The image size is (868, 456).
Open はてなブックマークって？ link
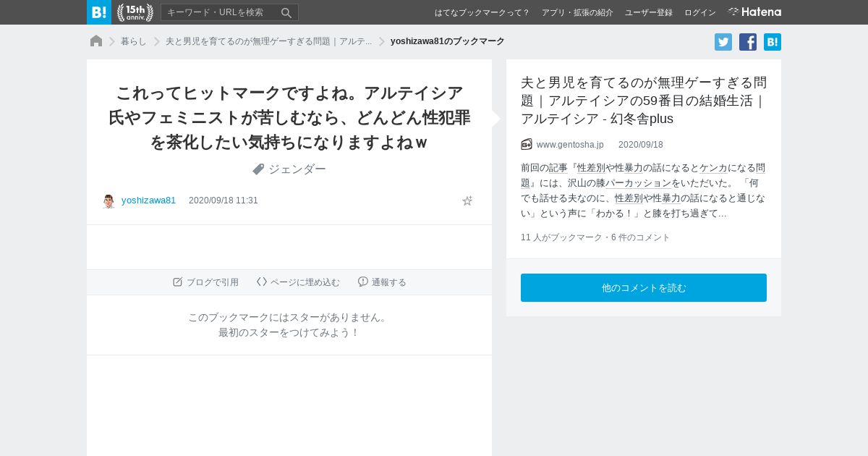point(482,12)
